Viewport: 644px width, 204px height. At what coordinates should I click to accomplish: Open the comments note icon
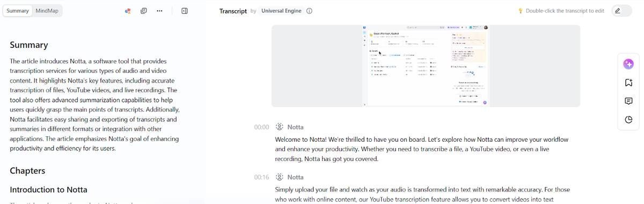pyautogui.click(x=628, y=101)
